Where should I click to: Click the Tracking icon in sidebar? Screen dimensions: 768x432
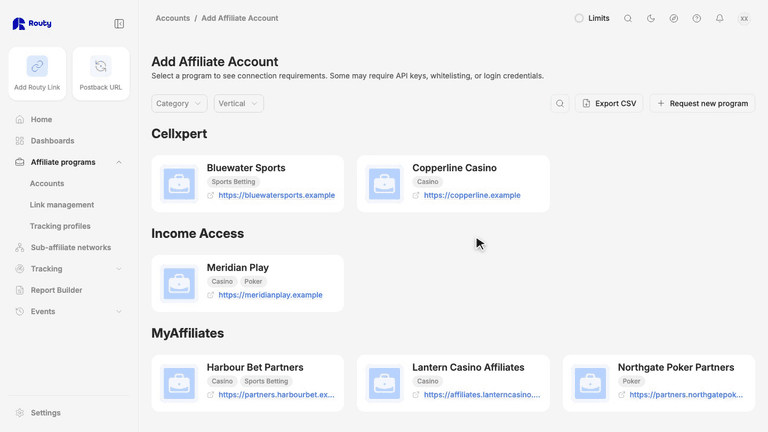(20, 269)
